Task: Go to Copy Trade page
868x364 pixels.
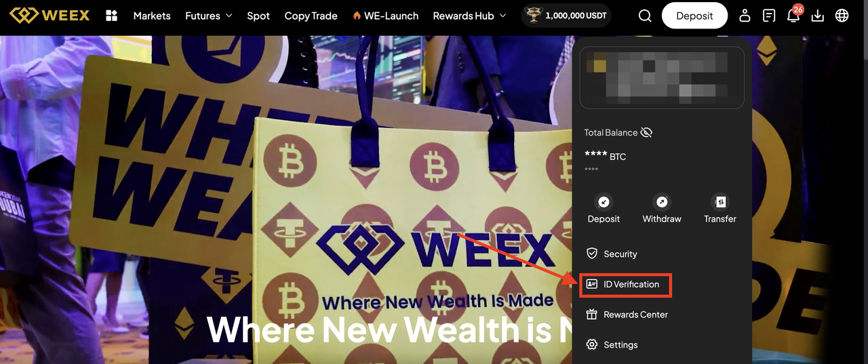Action: click(311, 16)
